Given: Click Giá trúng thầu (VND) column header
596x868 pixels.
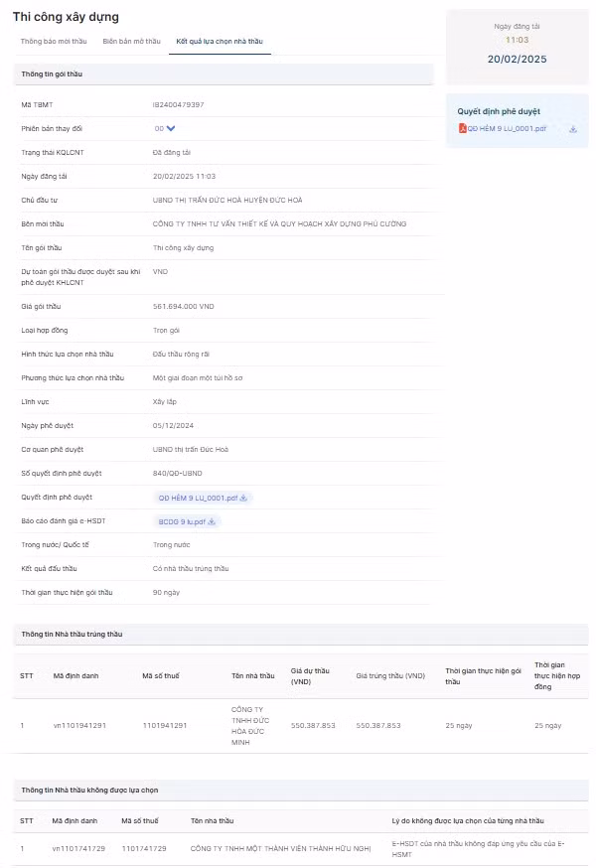Looking at the screenshot, I should pos(389,675).
